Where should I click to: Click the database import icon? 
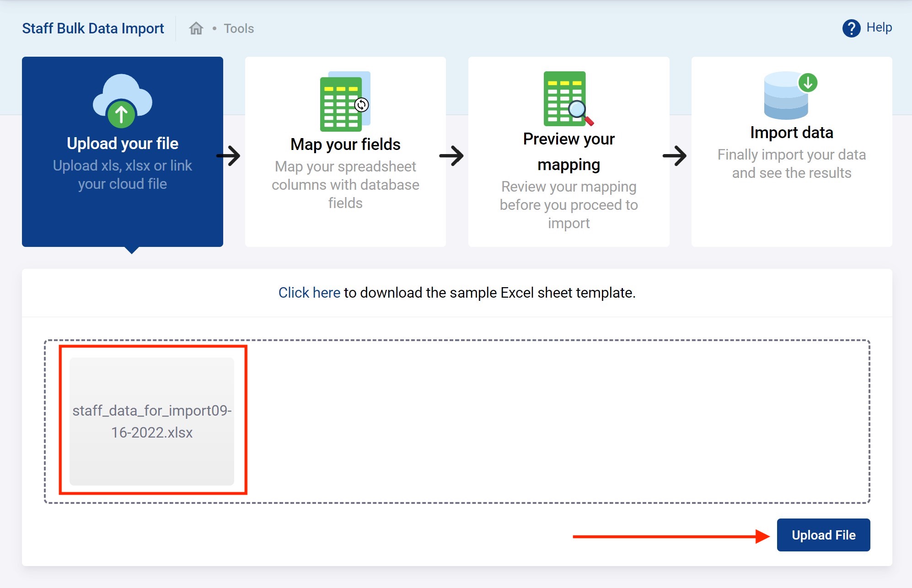click(x=790, y=95)
